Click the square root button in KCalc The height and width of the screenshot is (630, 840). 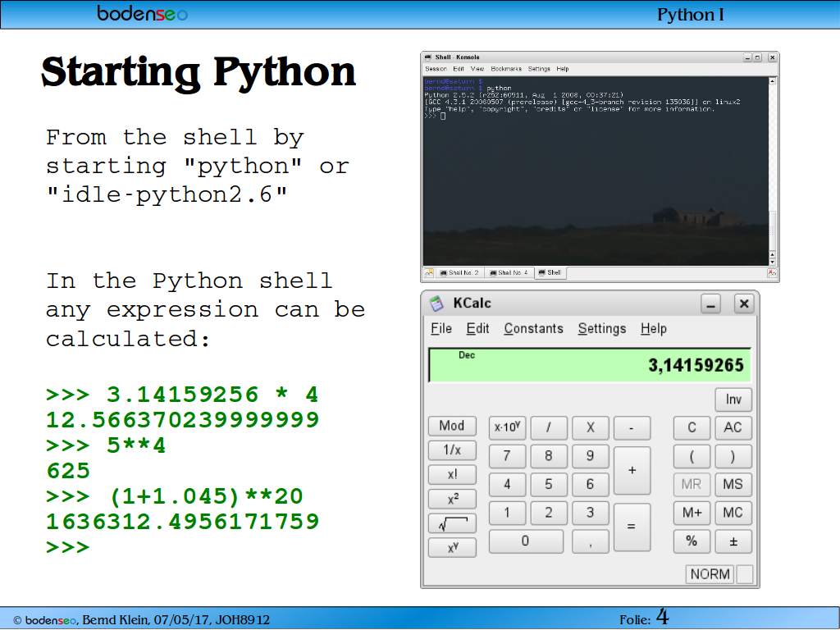453,524
